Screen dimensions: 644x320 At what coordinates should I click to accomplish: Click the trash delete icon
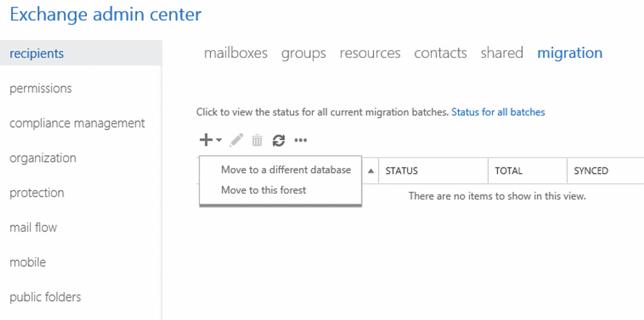click(257, 140)
